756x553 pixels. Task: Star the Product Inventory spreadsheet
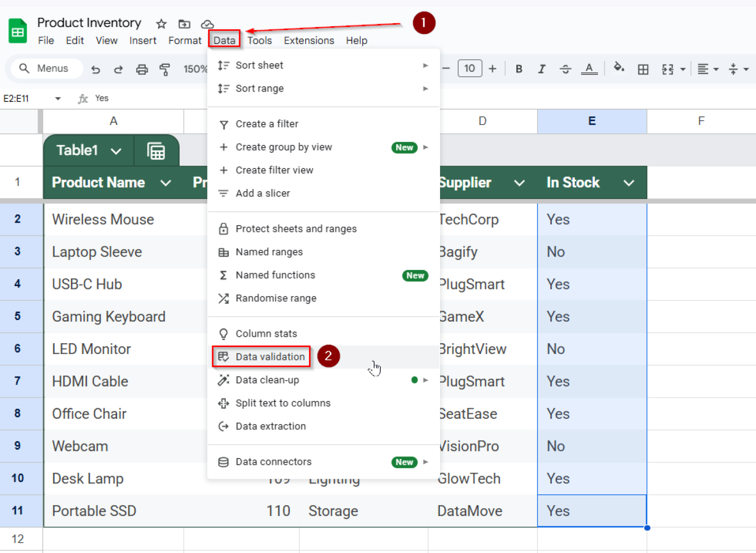point(161,23)
